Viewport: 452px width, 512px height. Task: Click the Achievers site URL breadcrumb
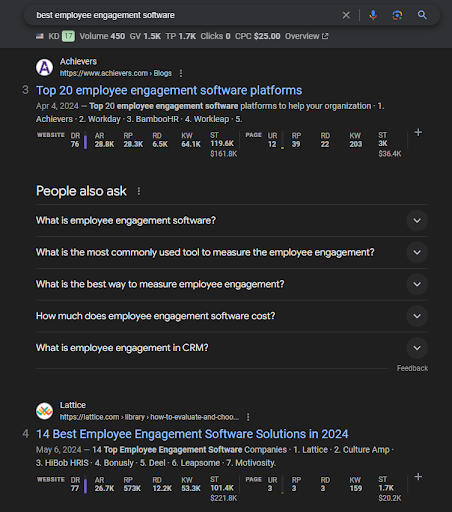[x=116, y=73]
